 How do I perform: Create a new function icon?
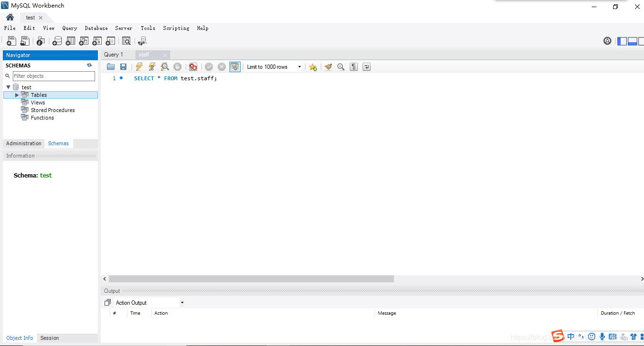(110, 41)
